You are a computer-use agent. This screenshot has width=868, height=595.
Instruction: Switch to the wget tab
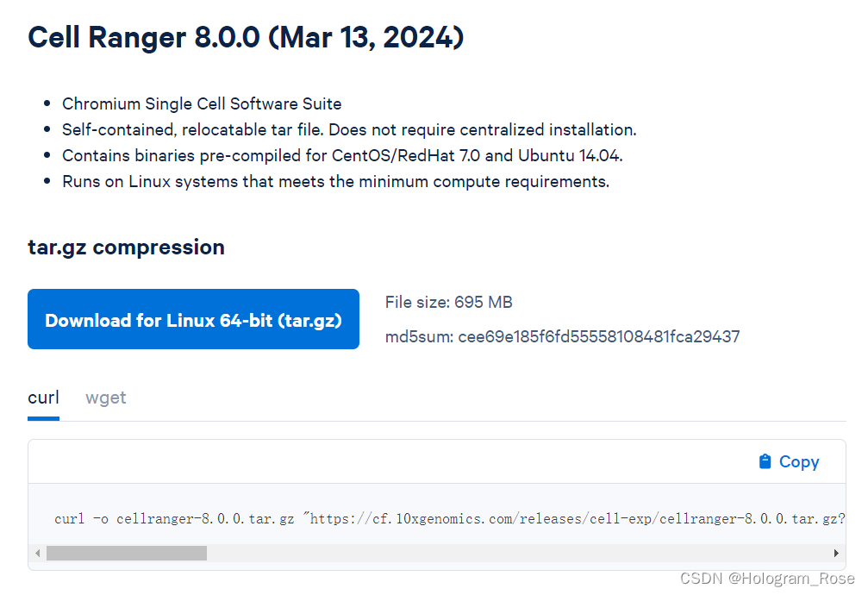pos(105,398)
